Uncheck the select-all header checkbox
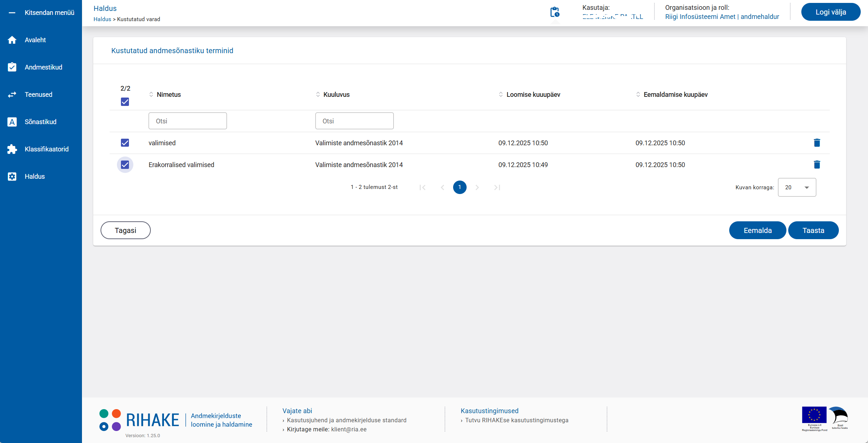 125,102
